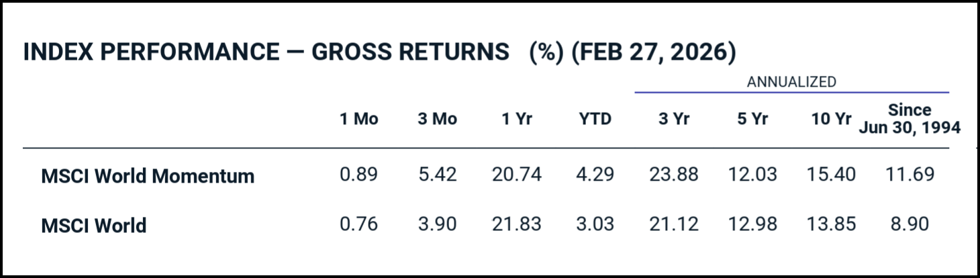
Task: Select the 10 Yr column header
Action: (831, 119)
